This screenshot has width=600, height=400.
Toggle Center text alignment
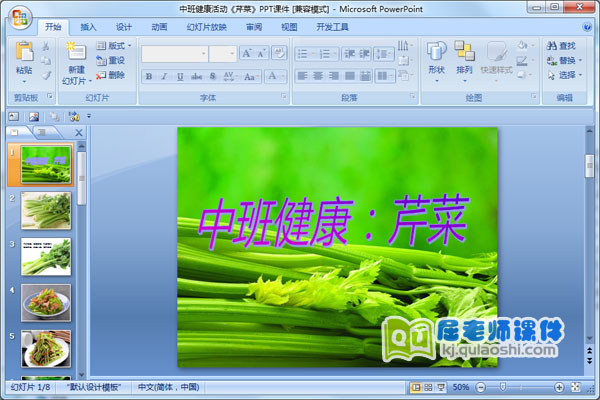point(318,76)
